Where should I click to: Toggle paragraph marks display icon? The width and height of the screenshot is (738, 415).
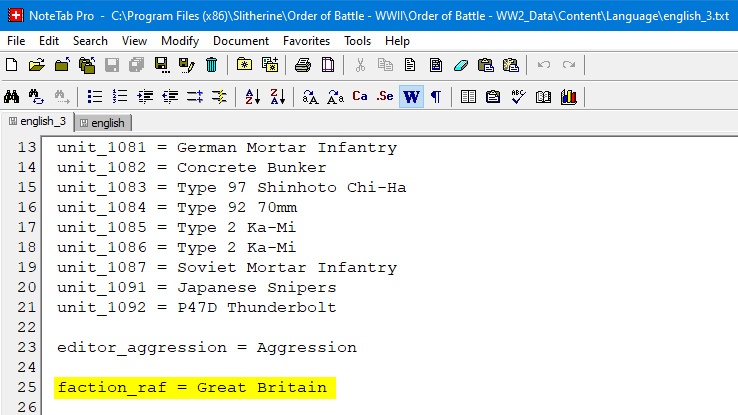pos(436,97)
